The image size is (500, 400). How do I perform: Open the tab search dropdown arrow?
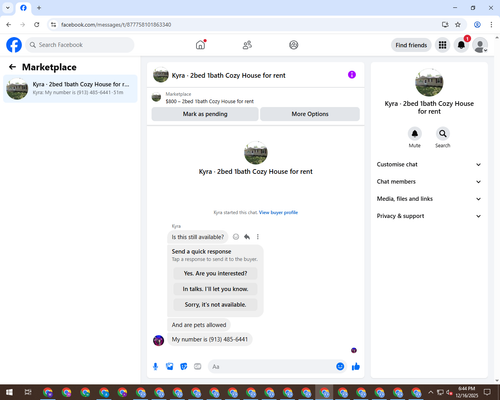8,8
